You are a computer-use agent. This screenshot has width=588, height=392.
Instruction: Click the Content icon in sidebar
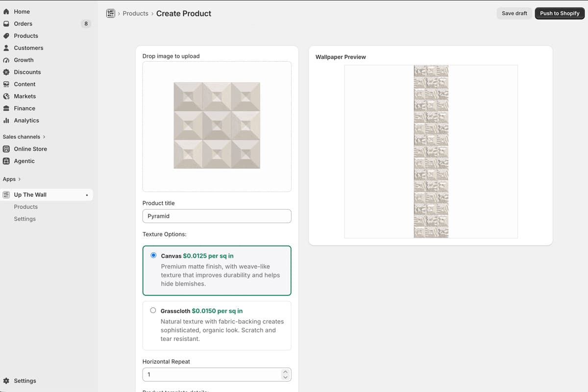tap(6, 84)
